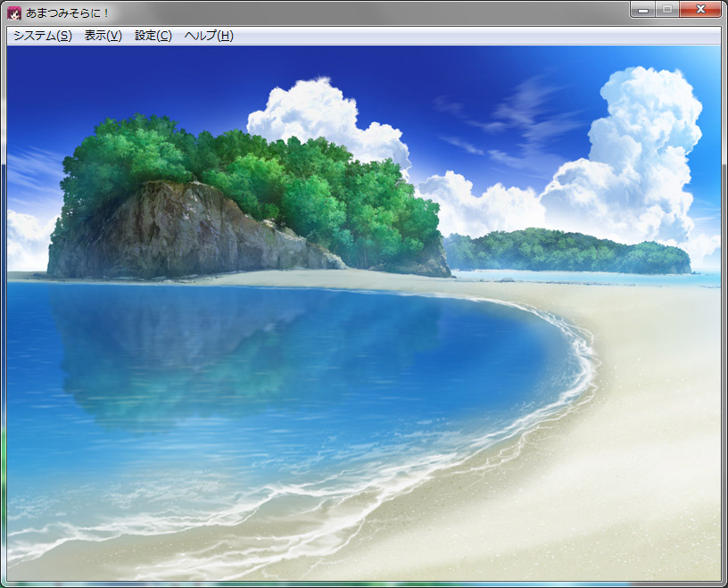Viewport: 728px width, 588px height.
Task: Open the 表示(V) menu
Action: 103,36
